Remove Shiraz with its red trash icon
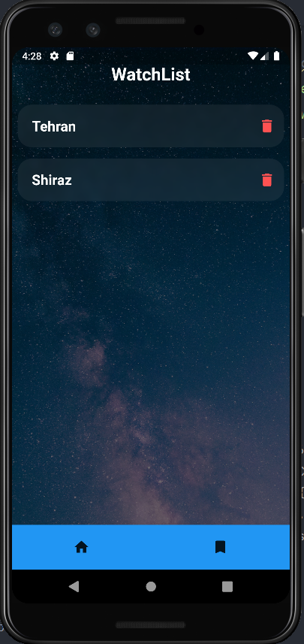Viewport: 304px width, 644px height. coord(266,180)
